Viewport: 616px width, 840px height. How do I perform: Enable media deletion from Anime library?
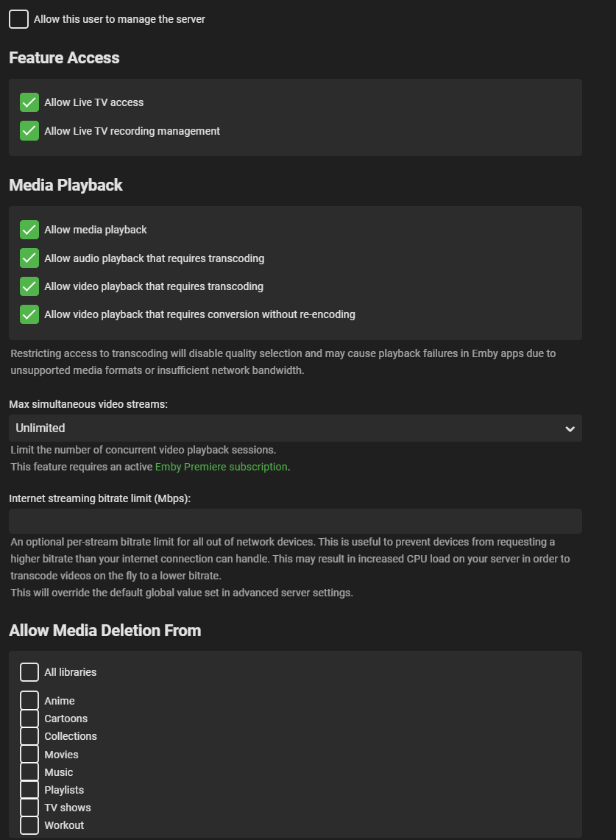(29, 701)
